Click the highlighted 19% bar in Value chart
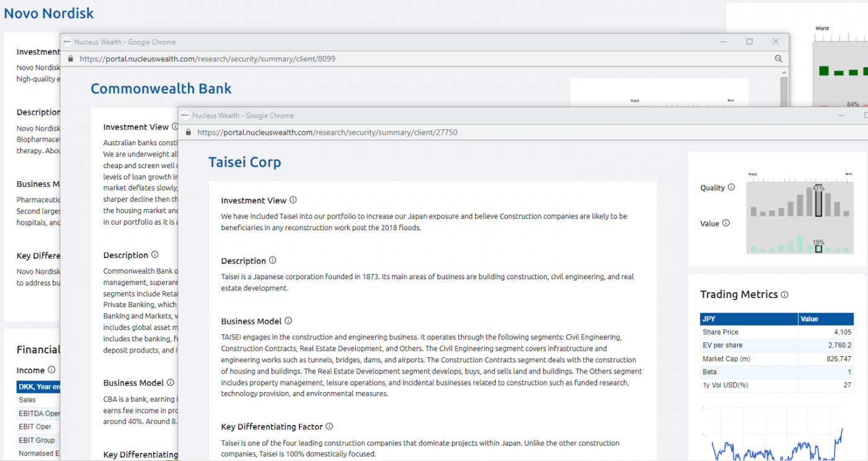The height and width of the screenshot is (461, 868). [818, 249]
